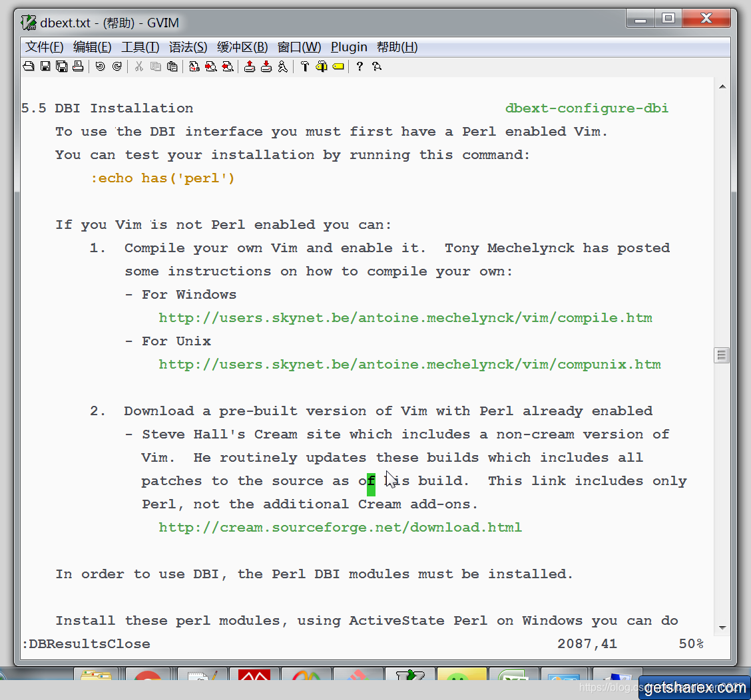Click the '2.' numbered list marker
Image resolution: width=751 pixels, height=700 pixels.
pos(98,411)
